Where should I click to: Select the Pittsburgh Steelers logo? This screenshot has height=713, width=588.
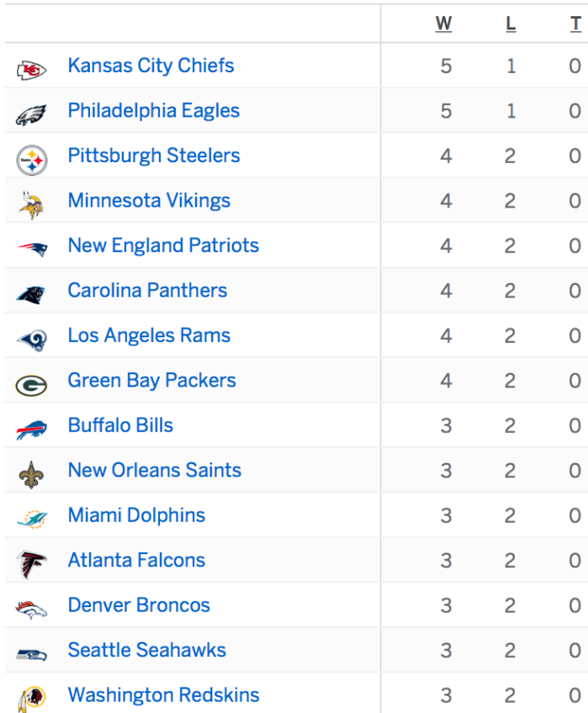click(31, 160)
